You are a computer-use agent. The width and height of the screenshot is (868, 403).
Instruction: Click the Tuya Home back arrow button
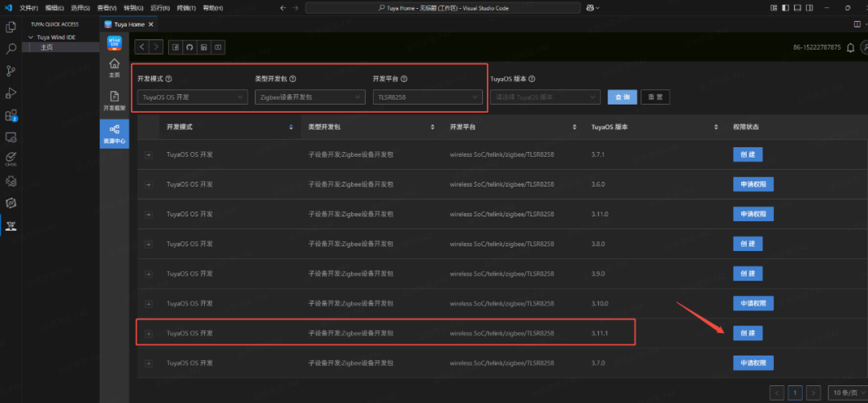point(141,47)
